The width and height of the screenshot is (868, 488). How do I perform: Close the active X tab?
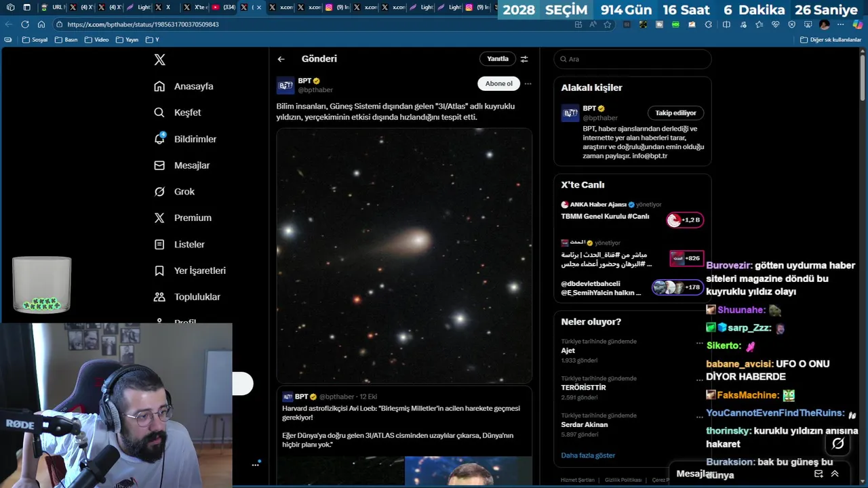[259, 7]
